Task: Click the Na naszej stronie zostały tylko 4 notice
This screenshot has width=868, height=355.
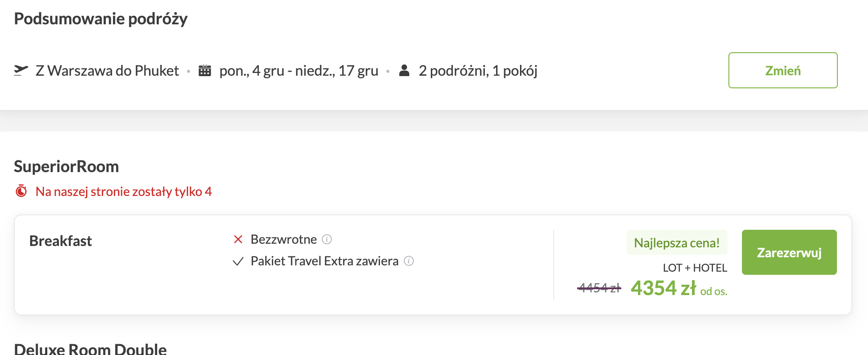Action: tap(124, 191)
